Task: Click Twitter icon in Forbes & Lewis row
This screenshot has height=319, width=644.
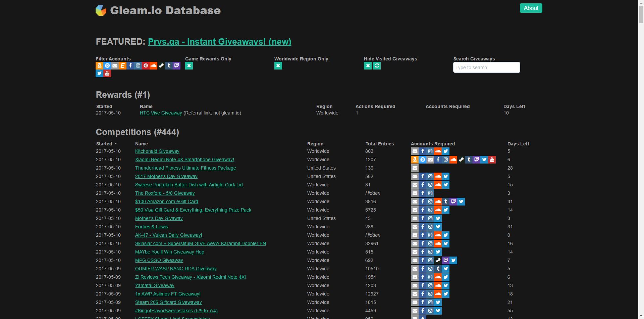Action: click(438, 227)
